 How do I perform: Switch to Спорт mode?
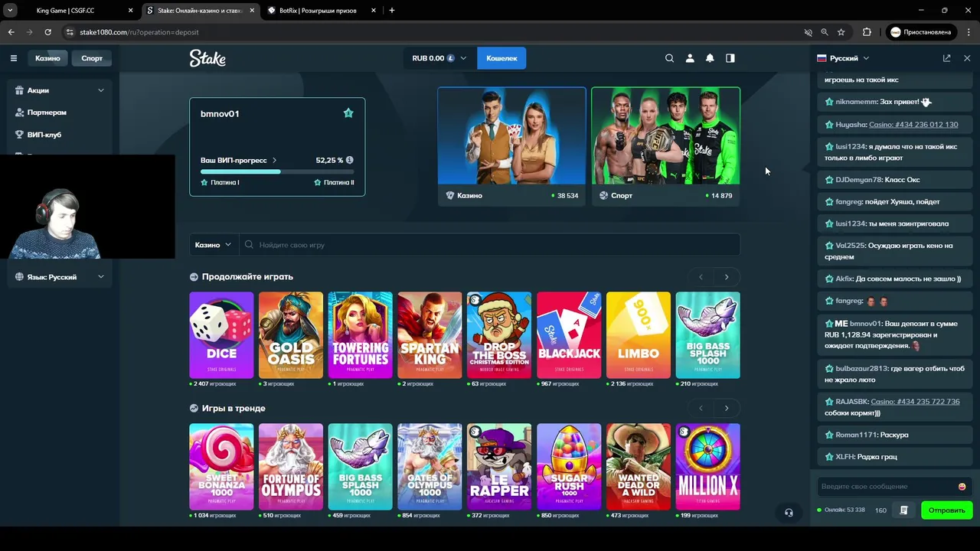pos(92,58)
